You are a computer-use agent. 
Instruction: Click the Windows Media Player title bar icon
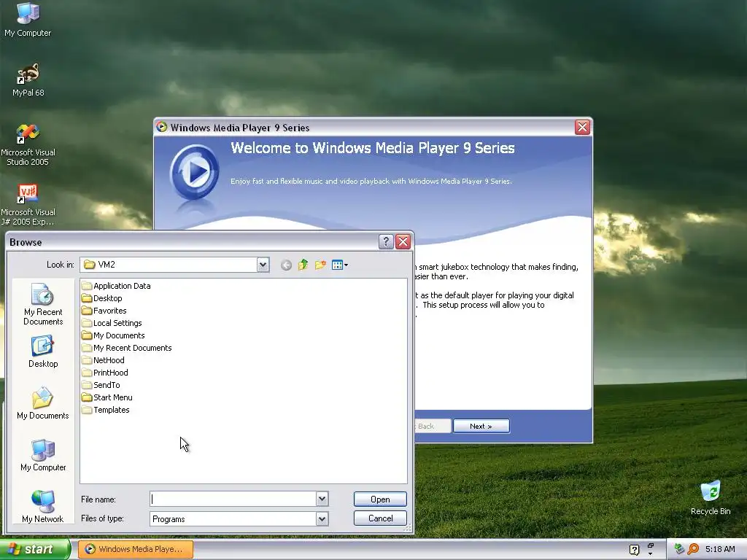(162, 127)
